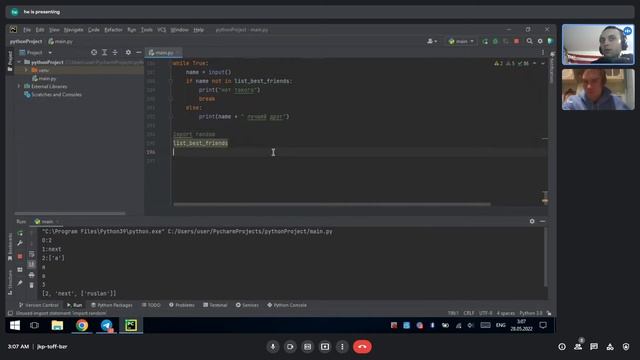Image resolution: width=640 pixels, height=360 pixels.
Task: Open the meeting activities button
Action: coord(610,347)
